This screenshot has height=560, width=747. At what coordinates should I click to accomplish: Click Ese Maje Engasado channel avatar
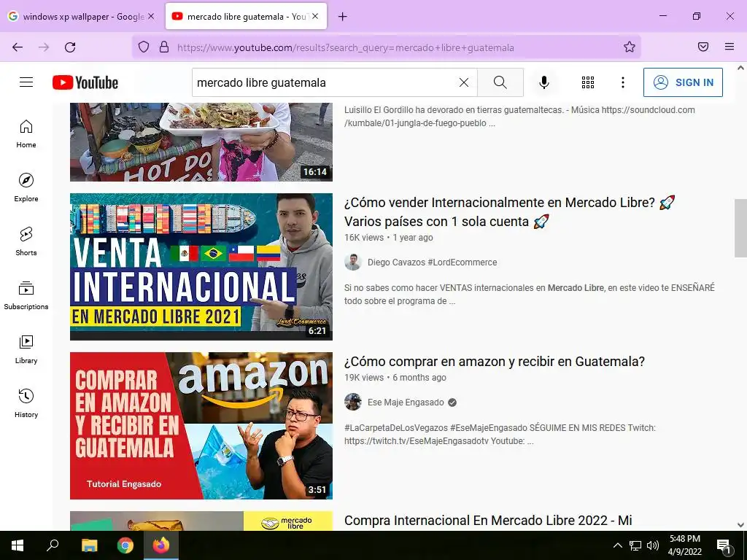352,402
